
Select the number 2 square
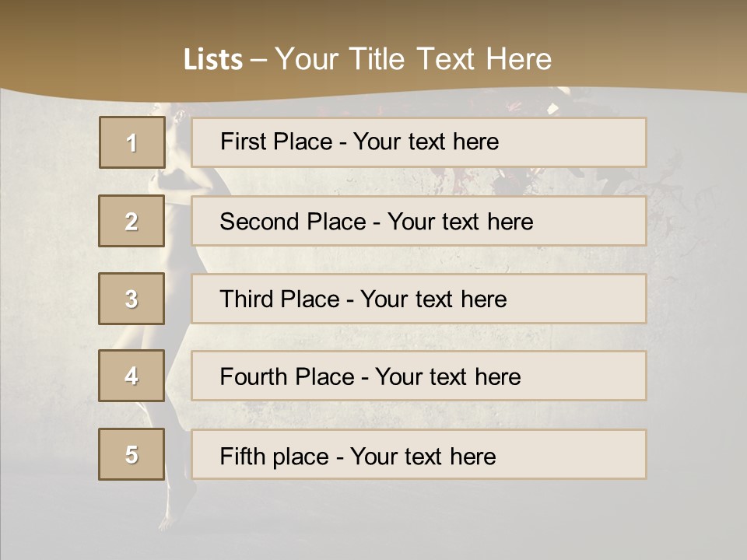click(x=132, y=221)
